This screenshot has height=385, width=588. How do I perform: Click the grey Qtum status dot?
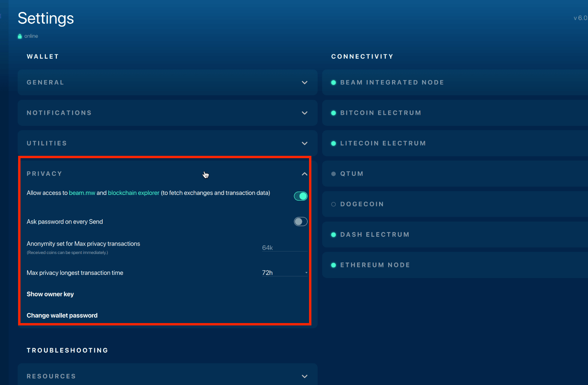tap(334, 174)
